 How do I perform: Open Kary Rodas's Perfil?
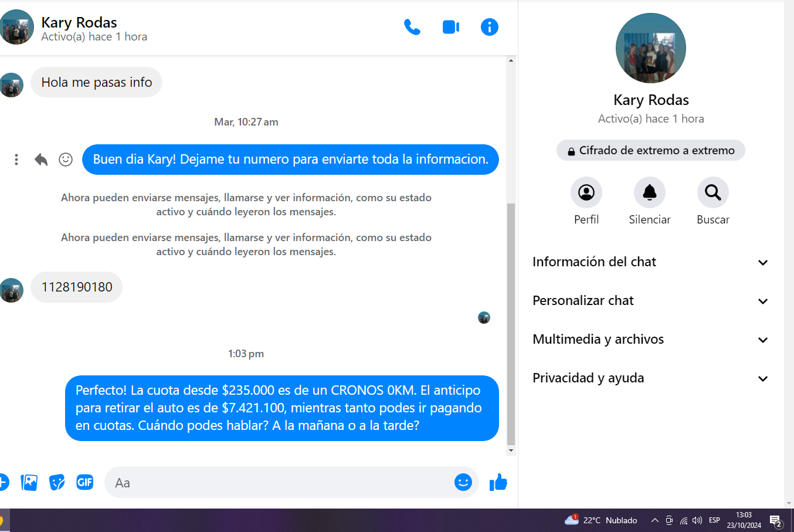coord(586,192)
